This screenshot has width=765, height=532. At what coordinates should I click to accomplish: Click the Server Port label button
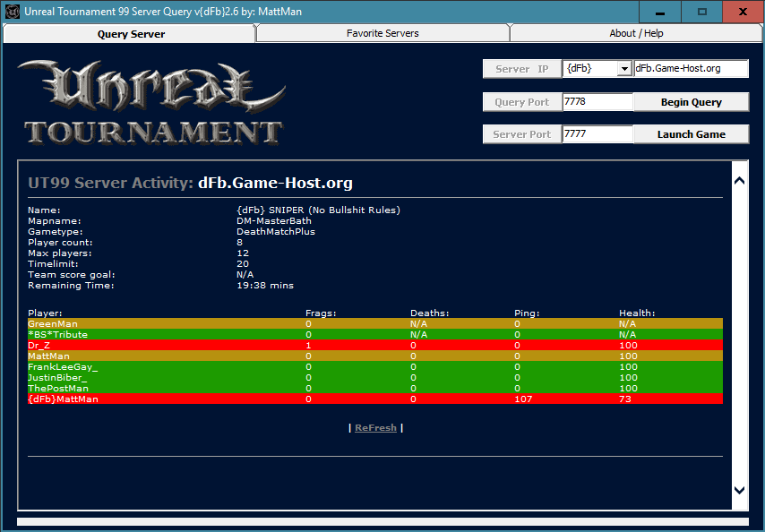click(x=522, y=134)
